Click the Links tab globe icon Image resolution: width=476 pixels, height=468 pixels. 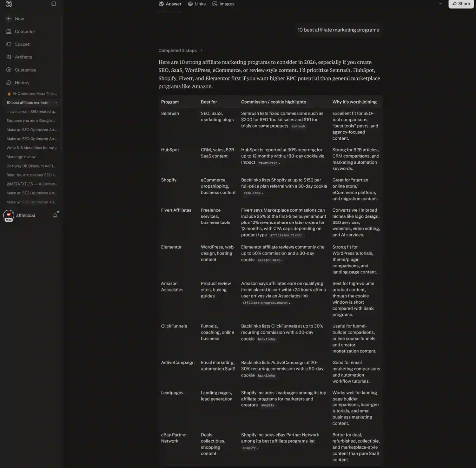coord(190,4)
